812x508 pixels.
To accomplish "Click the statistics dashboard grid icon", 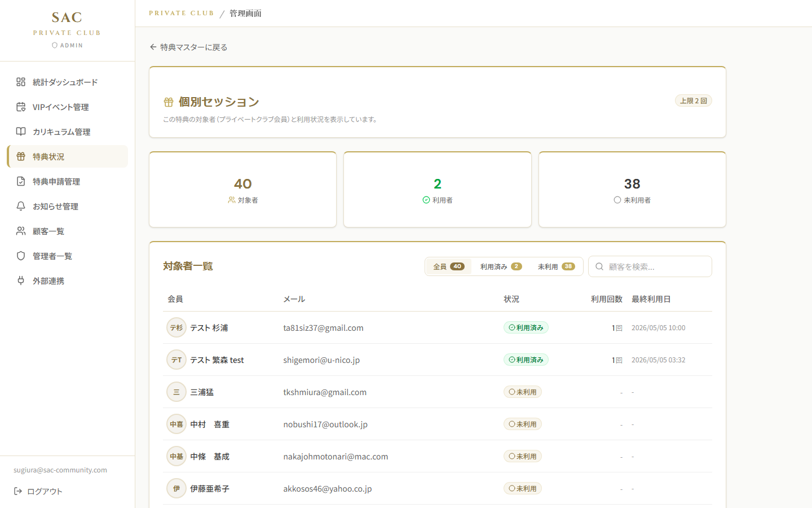I will click(21, 82).
